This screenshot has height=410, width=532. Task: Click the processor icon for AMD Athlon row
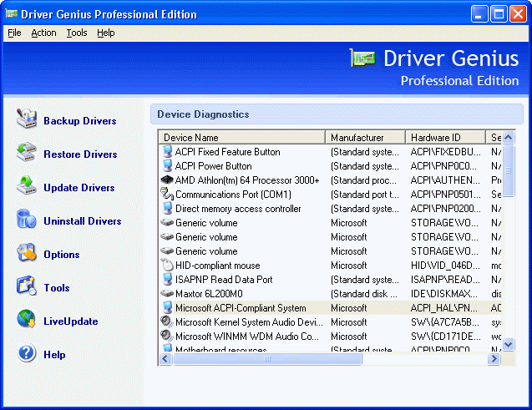pos(167,180)
